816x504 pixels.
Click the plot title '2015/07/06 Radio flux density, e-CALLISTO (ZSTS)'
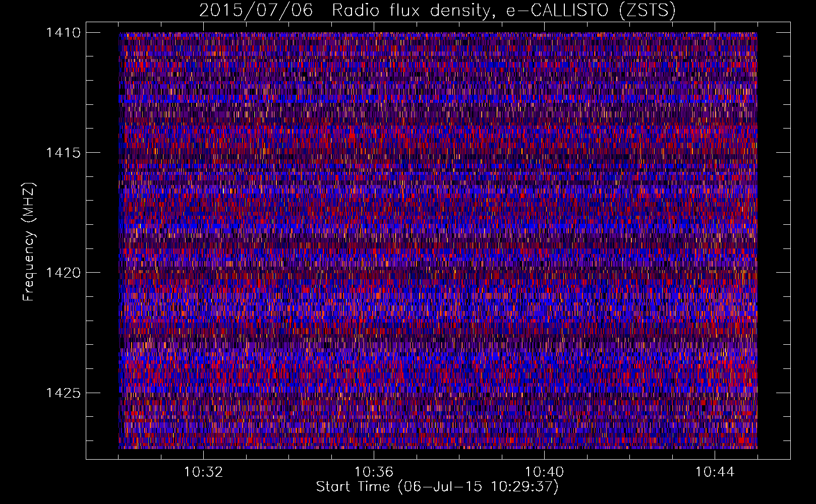pyautogui.click(x=437, y=11)
